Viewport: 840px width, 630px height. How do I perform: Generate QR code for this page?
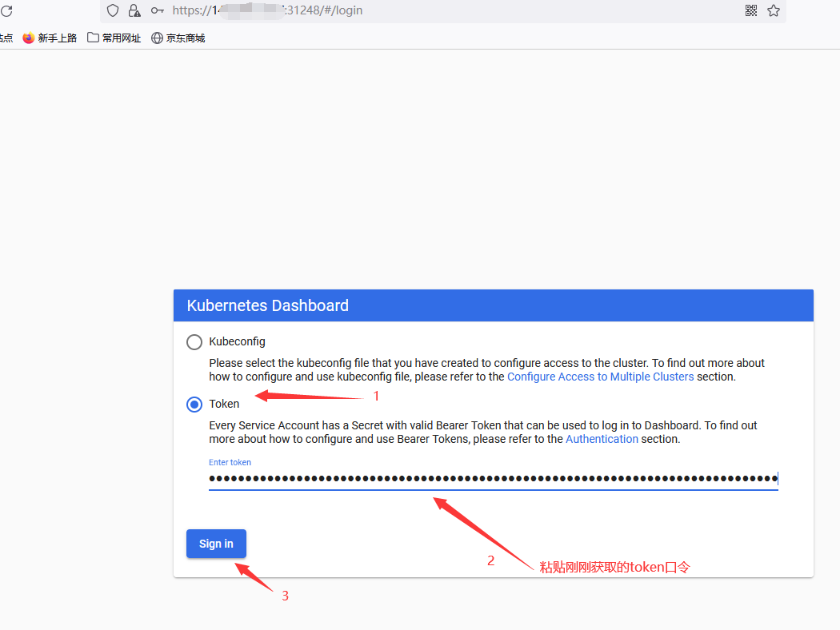[751, 10]
